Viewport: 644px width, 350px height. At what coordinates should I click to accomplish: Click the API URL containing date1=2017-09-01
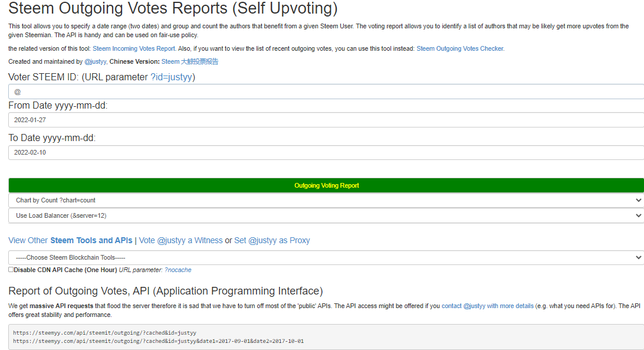pos(158,341)
